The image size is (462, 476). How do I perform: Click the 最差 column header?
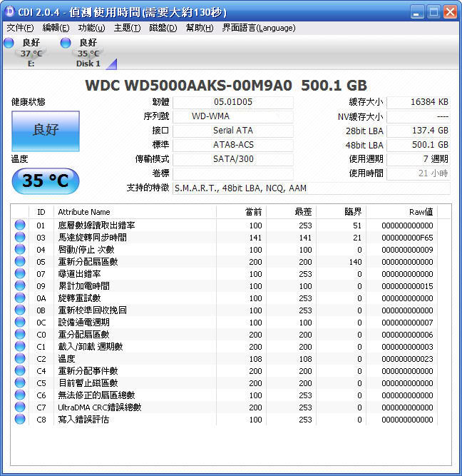(x=291, y=212)
